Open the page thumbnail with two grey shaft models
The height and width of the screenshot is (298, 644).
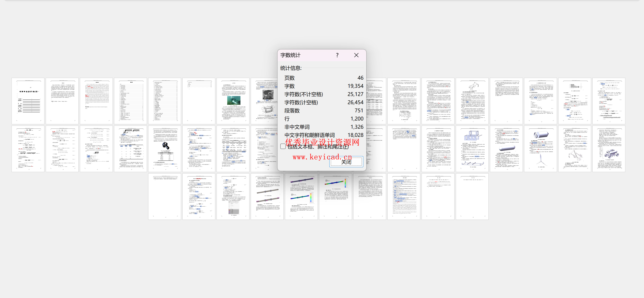[267, 197]
